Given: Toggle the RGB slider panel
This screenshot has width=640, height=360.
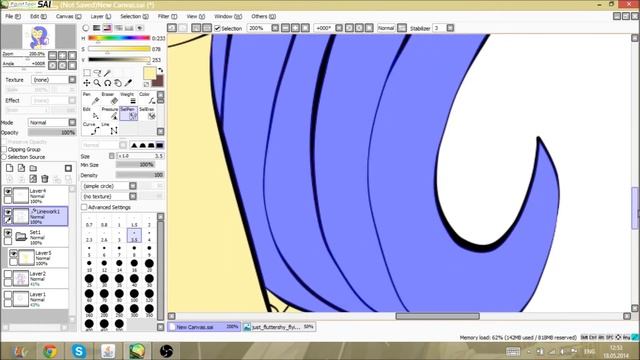Looking at the screenshot, I should click(x=97, y=28).
